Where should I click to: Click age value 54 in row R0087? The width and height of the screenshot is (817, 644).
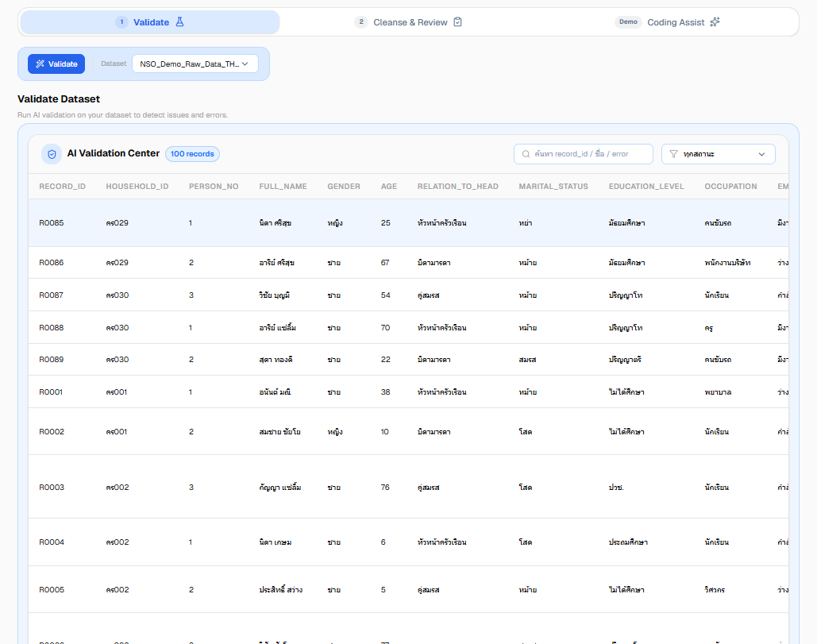coord(386,295)
